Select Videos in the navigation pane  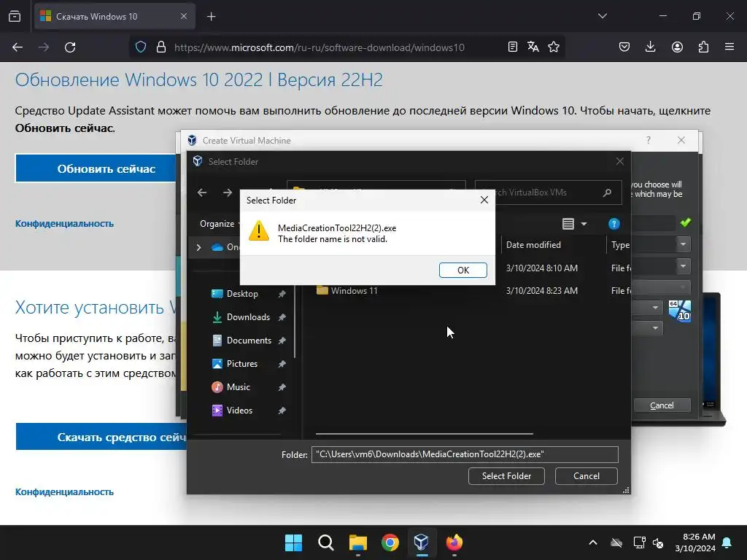[239, 411]
